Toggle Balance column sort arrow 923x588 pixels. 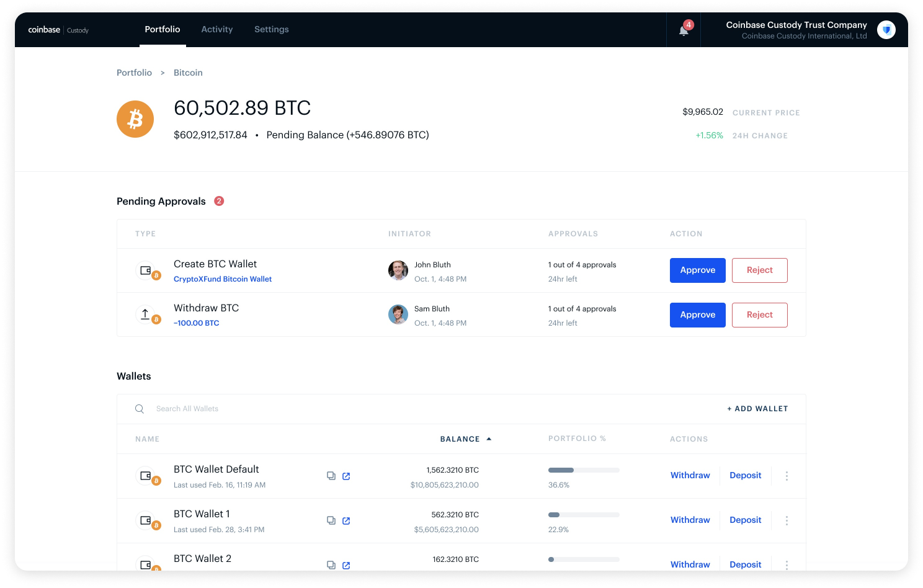click(489, 439)
